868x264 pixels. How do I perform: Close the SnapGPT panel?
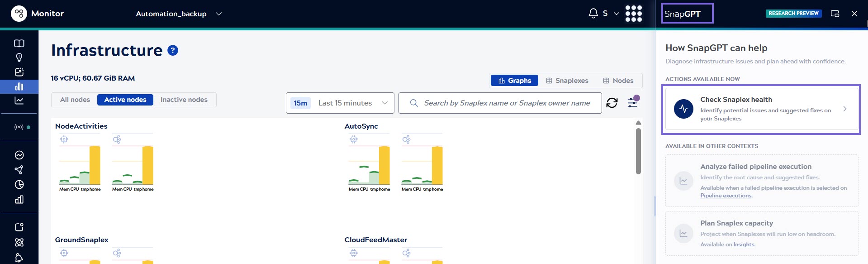(854, 14)
